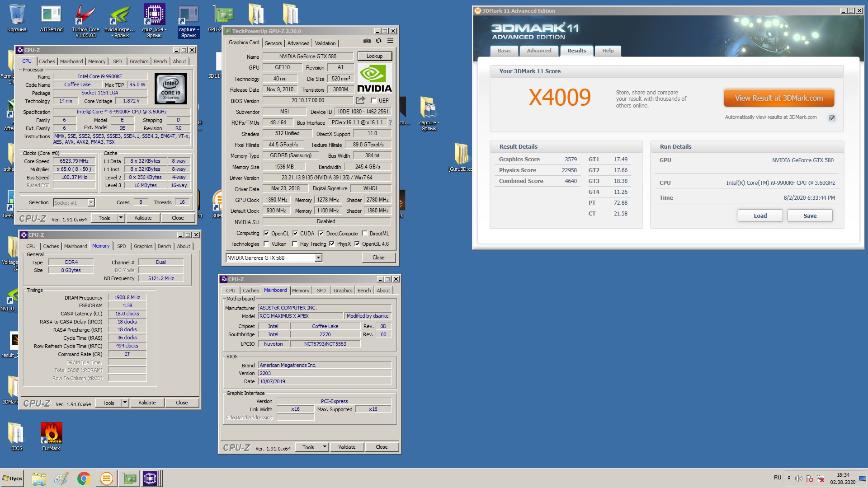868x488 pixels.
Task: Open Help tab in 3DMark 11
Action: [608, 51]
